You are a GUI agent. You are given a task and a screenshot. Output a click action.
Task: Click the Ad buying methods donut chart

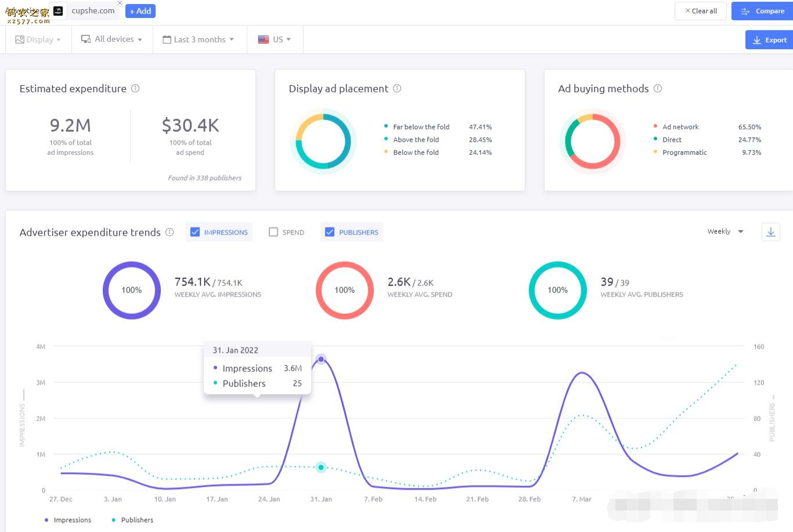(593, 141)
